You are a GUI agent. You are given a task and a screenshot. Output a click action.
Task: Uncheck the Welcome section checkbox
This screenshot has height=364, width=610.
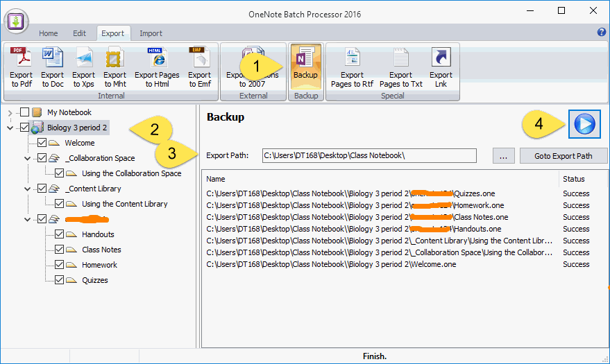pyautogui.click(x=42, y=143)
